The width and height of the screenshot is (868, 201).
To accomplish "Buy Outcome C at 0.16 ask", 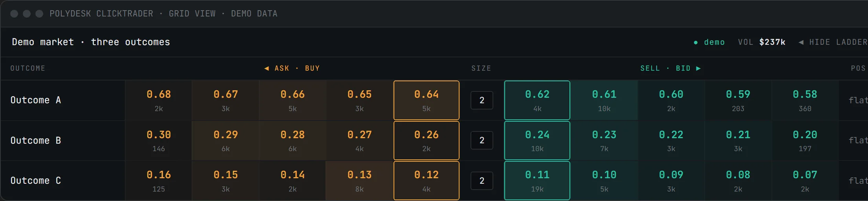I will tap(159, 181).
